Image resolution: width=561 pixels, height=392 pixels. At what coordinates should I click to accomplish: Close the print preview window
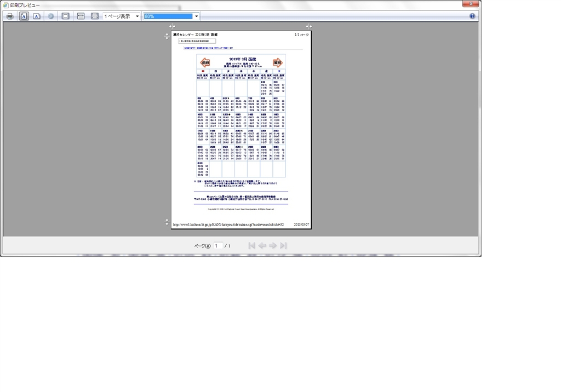pyautogui.click(x=471, y=4)
